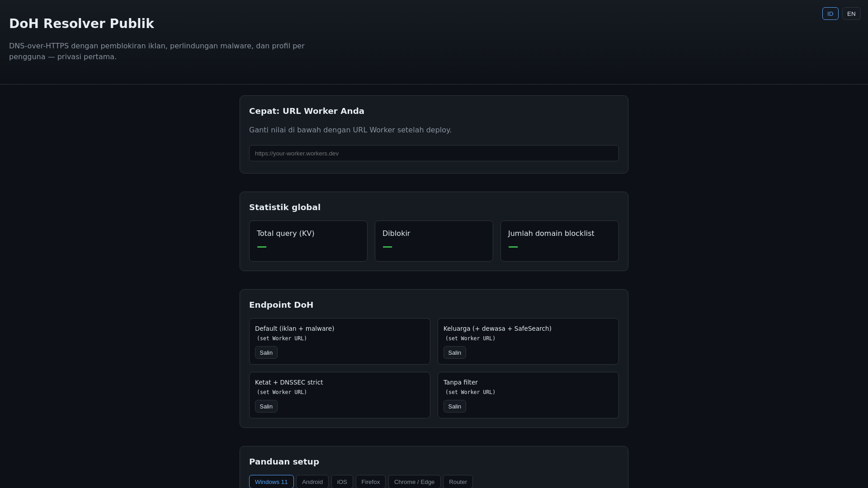Click the Ketat + DNSSEC strict label
The height and width of the screenshot is (488, 868).
tap(289, 382)
